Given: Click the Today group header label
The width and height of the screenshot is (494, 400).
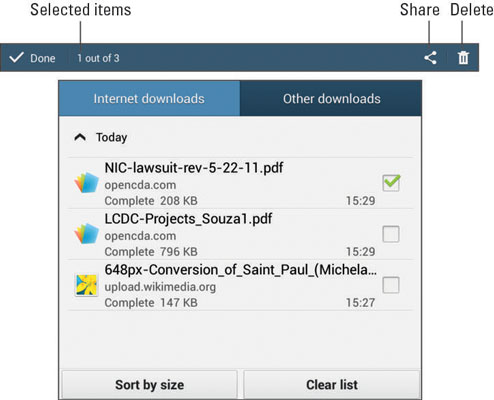Looking at the screenshot, I should click(x=111, y=137).
